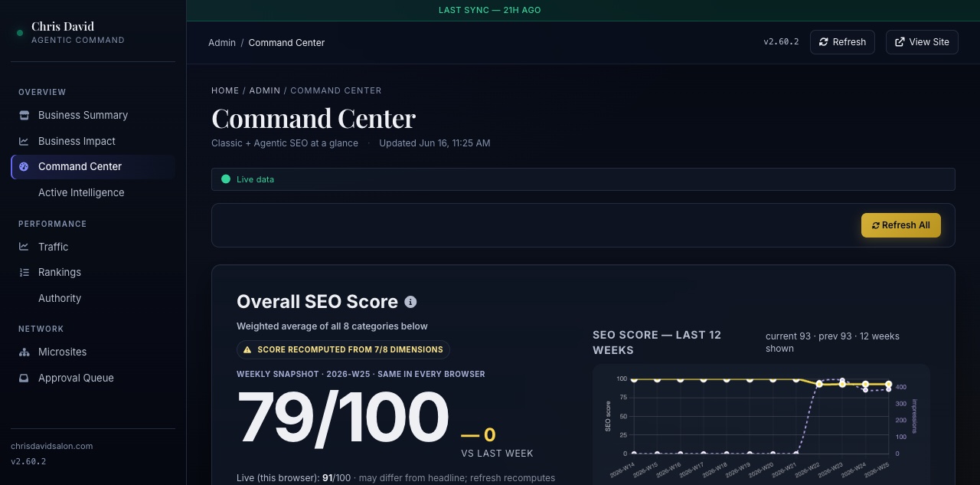
Task: Open Rankings page
Action: [x=93, y=272]
